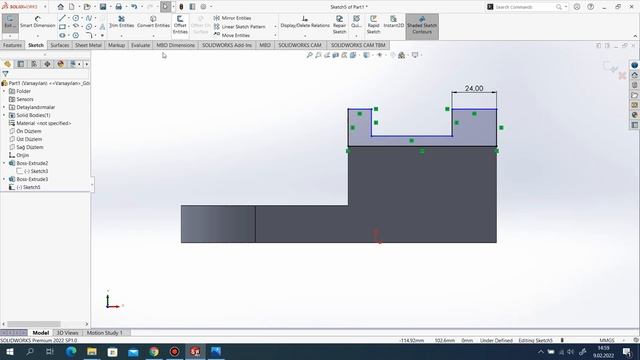This screenshot has width=640, height=360.
Task: Switch to the Sheet Metal tab
Action: tap(88, 45)
